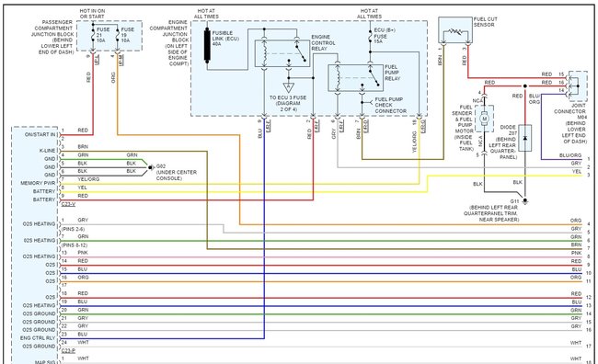The width and height of the screenshot is (598, 364).
Task: Select the 'DIODE Z07' label
Action: coord(508,130)
